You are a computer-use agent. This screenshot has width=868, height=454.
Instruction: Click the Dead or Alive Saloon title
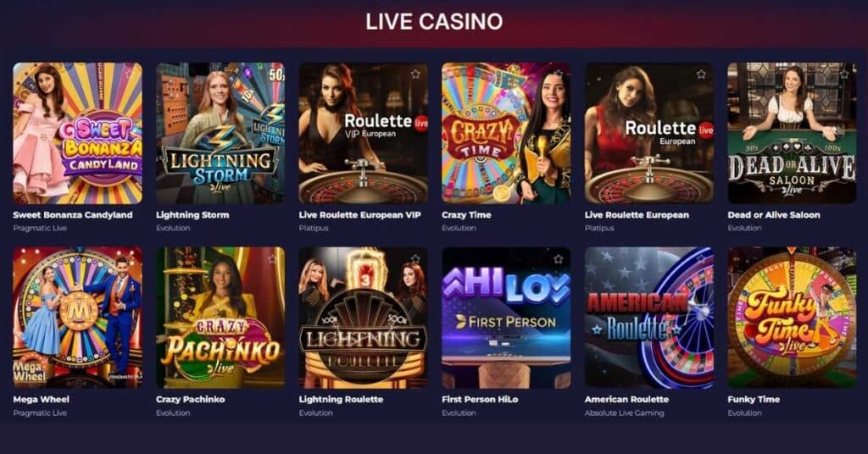pos(774,214)
